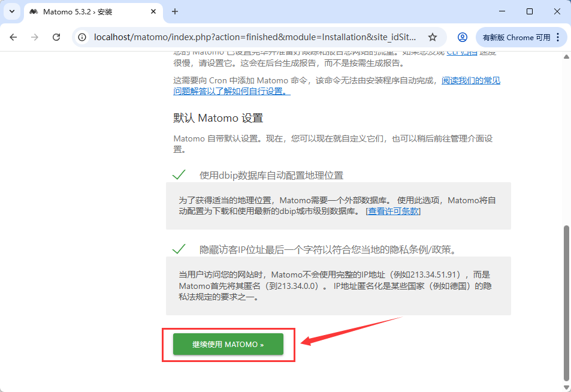The image size is (571, 392).
Task: Click the label 隐藏访客IP位址最后一个字符
Action: click(x=328, y=250)
